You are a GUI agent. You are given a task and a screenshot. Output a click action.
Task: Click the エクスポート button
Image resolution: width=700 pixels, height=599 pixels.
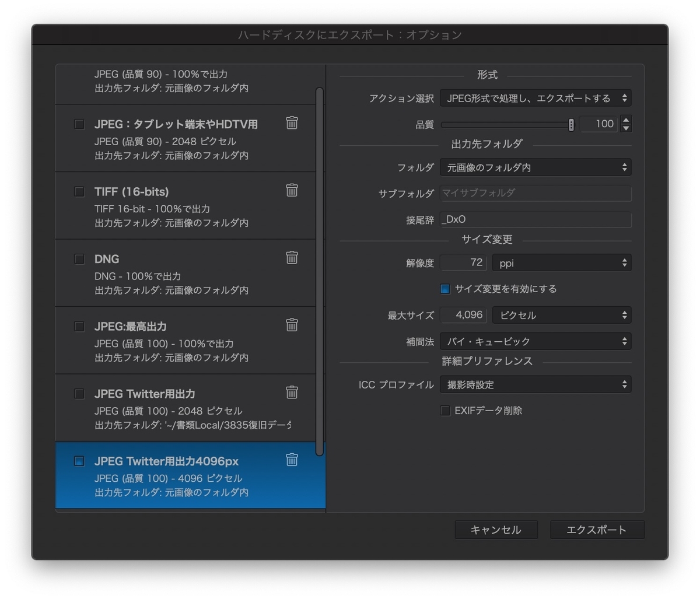[x=597, y=530]
